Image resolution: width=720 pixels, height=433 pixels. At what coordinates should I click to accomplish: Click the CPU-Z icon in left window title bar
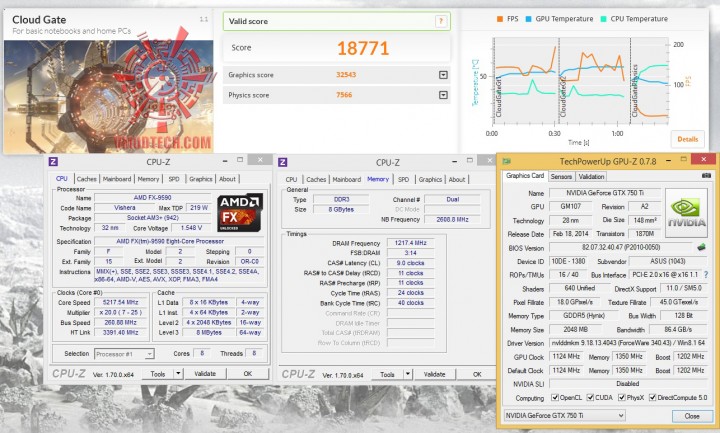(53, 162)
